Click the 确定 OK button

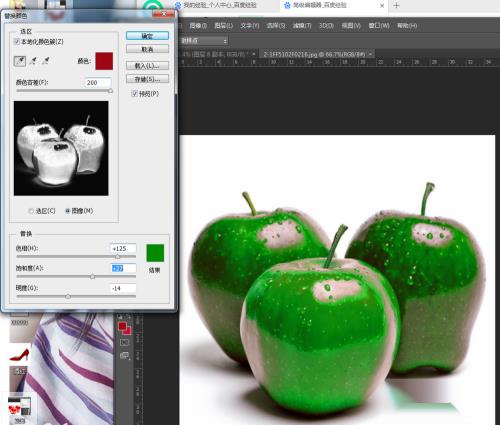147,36
